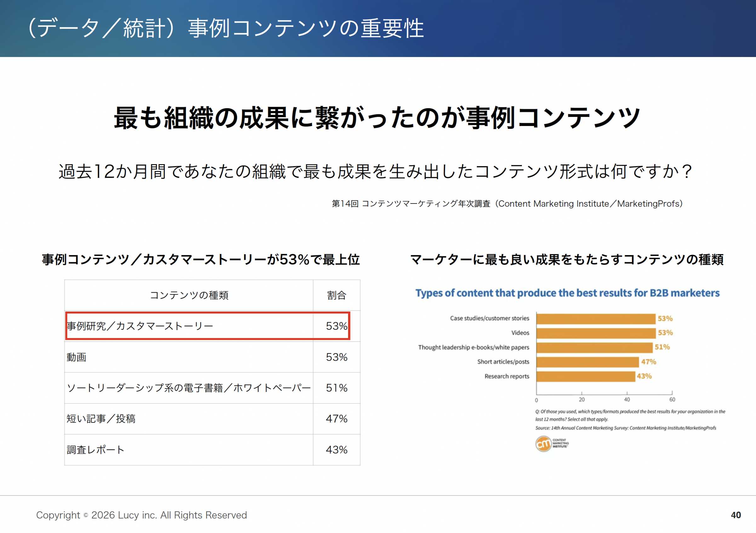
Task: Click the page number 40
Action: pos(736,515)
